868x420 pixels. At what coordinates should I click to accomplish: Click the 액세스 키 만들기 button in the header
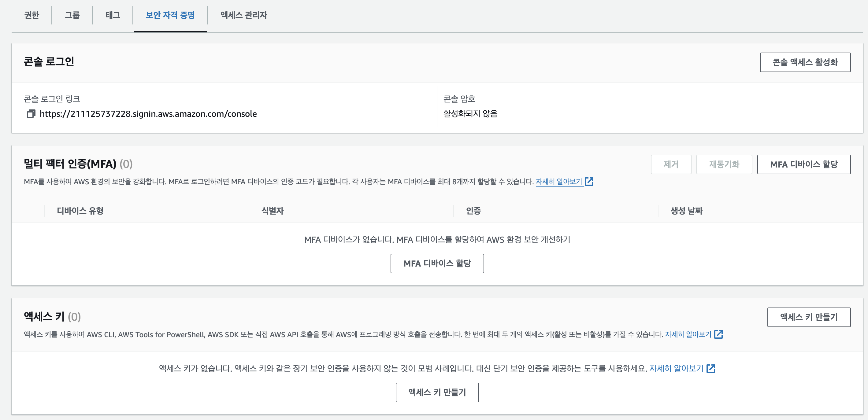coord(809,317)
